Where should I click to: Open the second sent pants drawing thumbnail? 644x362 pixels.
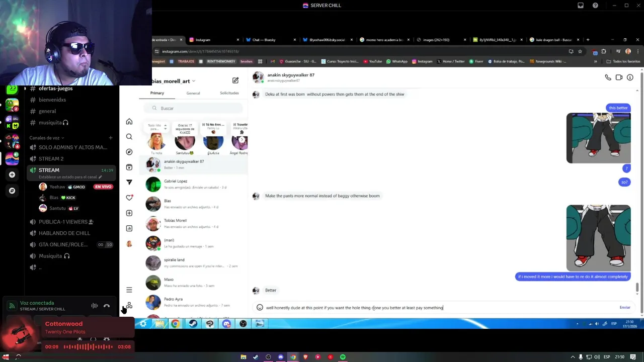pyautogui.click(x=598, y=238)
